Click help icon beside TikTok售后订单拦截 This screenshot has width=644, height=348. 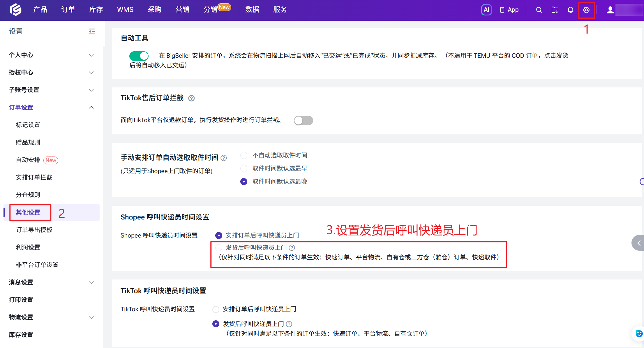(191, 98)
